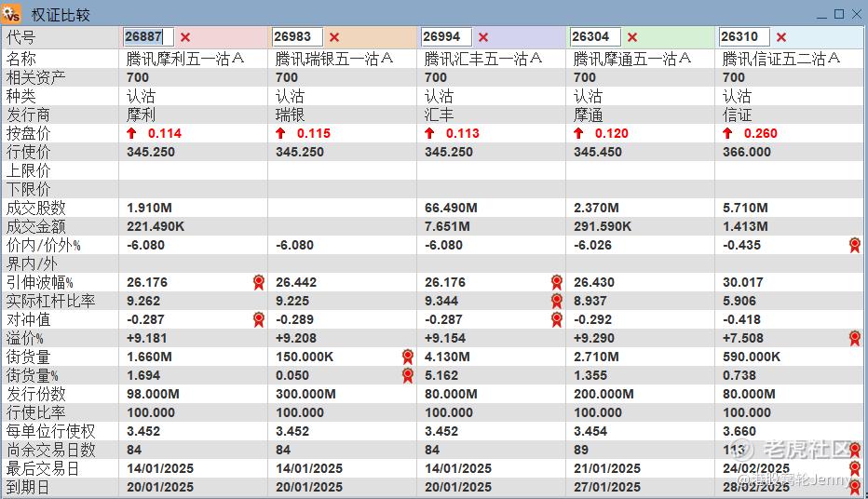
Task: Click strike price 366.000
Action: click(x=746, y=152)
